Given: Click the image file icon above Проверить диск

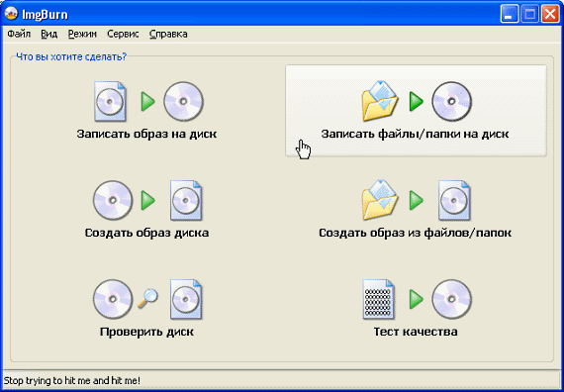Looking at the screenshot, I should (186, 300).
